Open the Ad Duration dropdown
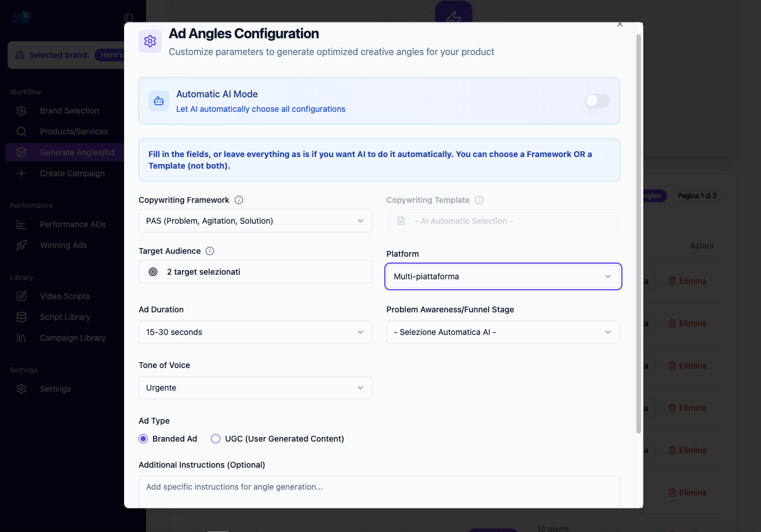Viewport: 761px width, 532px height. pyautogui.click(x=255, y=332)
